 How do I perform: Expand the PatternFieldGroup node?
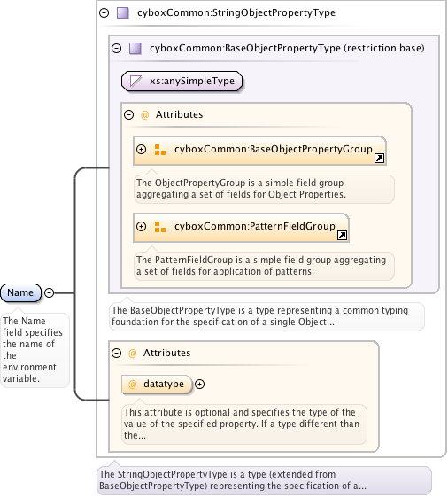tap(141, 227)
